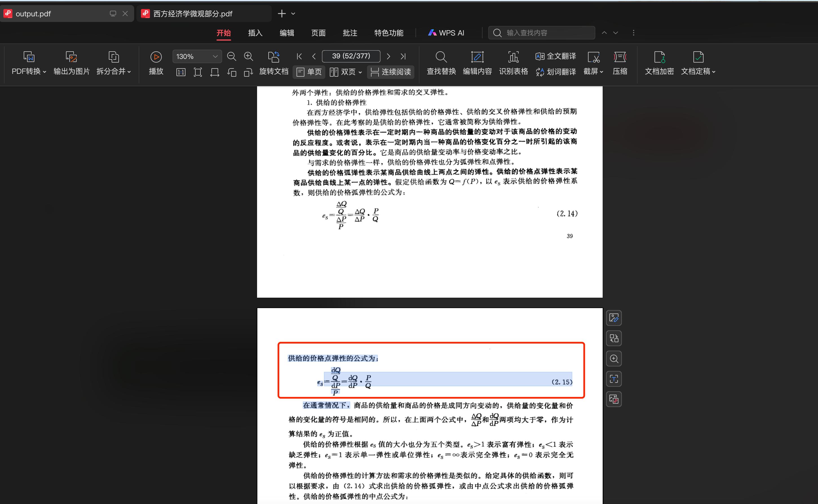
Task: Expand the 130% zoom level dropdown
Action: (215, 56)
